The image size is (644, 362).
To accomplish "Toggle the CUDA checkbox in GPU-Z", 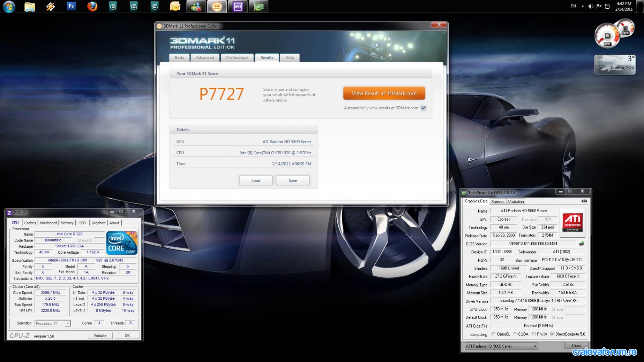I will [515, 334].
